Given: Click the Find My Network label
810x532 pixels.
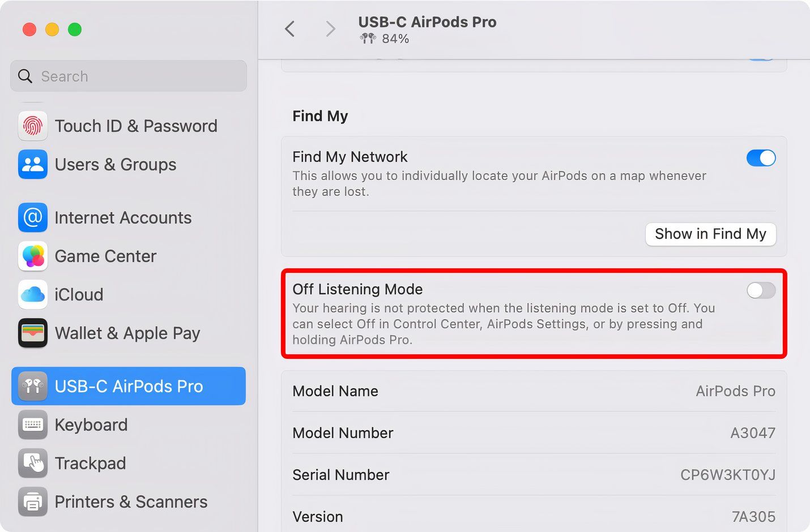Looking at the screenshot, I should [x=349, y=157].
